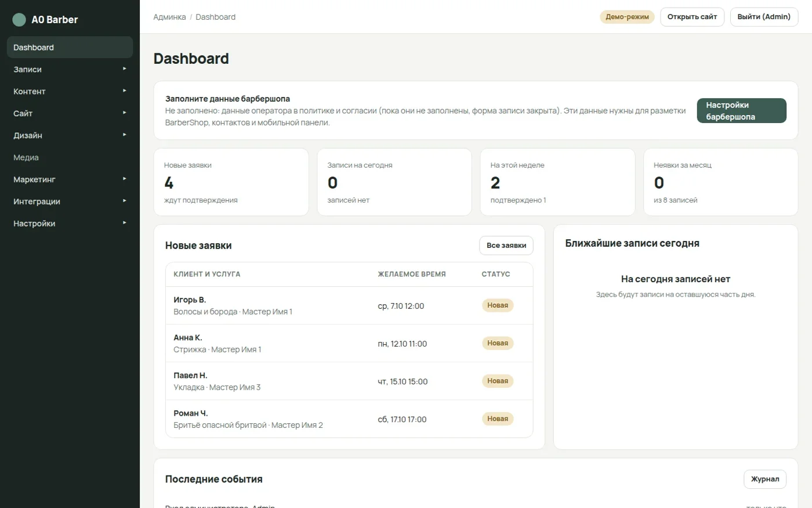Click the Новая status badge for Игорь В.
The image size is (812, 508).
click(498, 305)
